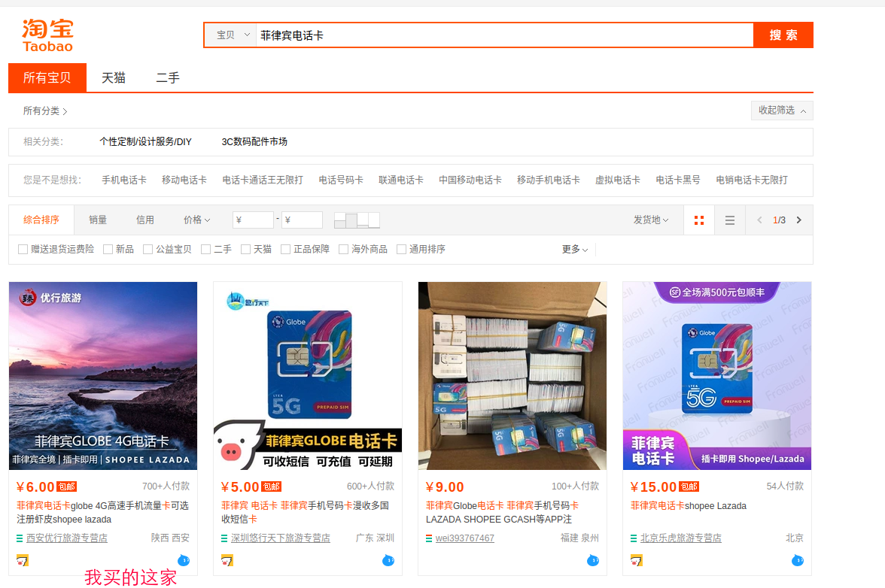The image size is (885, 588).
Task: Expand 所有分类 breadcrumb
Action: (44, 111)
